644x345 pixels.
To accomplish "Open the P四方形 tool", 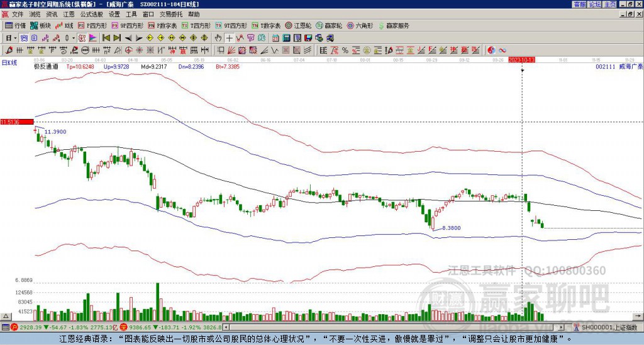I will click(92, 25).
